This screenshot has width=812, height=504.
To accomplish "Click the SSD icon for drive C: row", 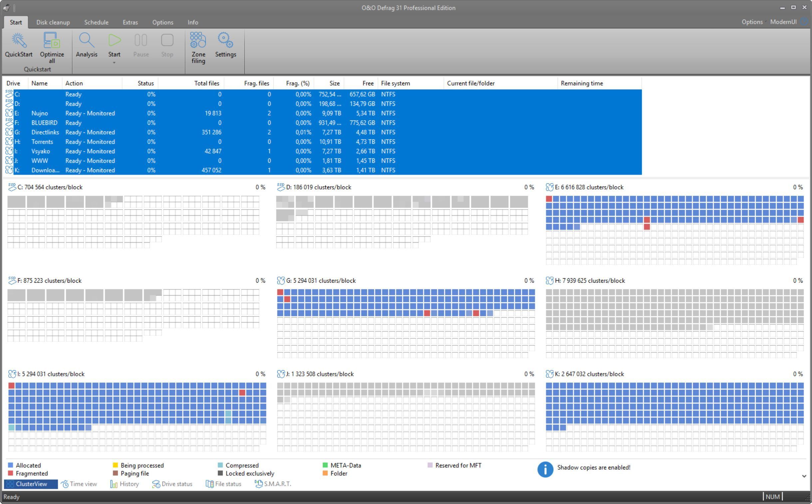I will point(9,94).
